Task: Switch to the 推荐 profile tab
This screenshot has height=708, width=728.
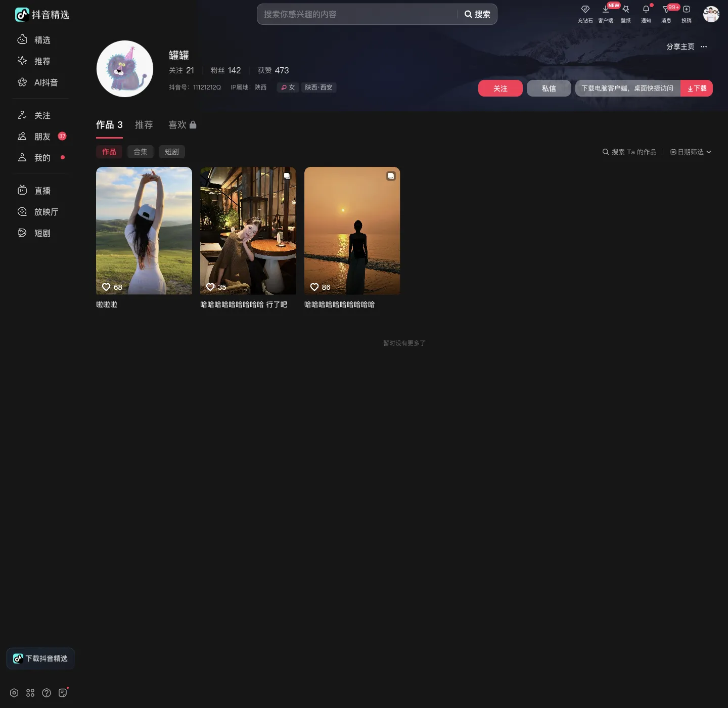Action: (144, 125)
